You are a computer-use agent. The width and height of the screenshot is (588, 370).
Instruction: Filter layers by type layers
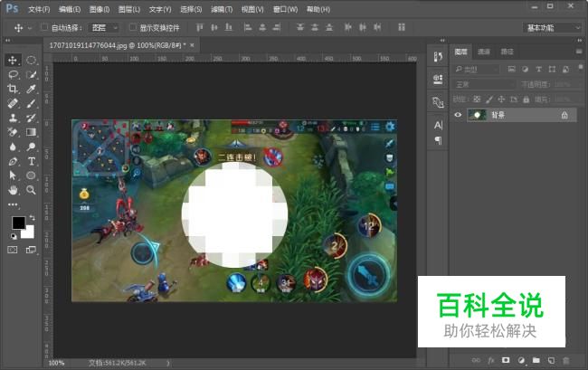click(x=538, y=70)
